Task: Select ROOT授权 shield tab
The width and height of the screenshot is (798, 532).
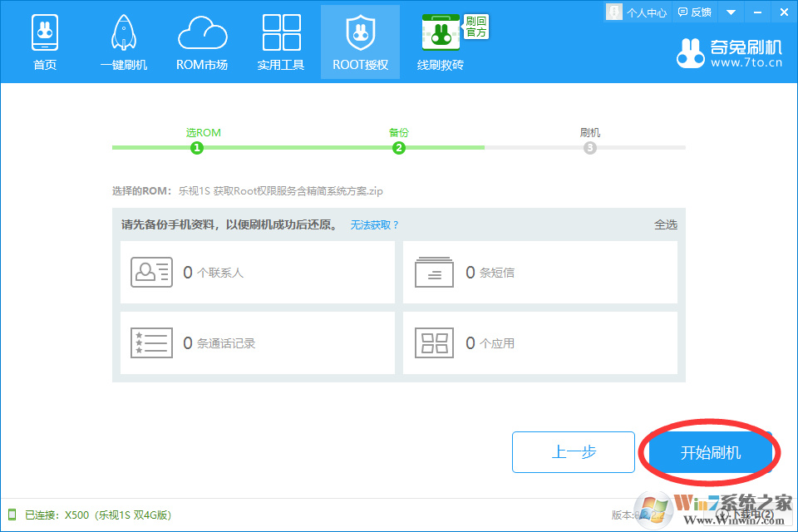Action: (x=360, y=42)
